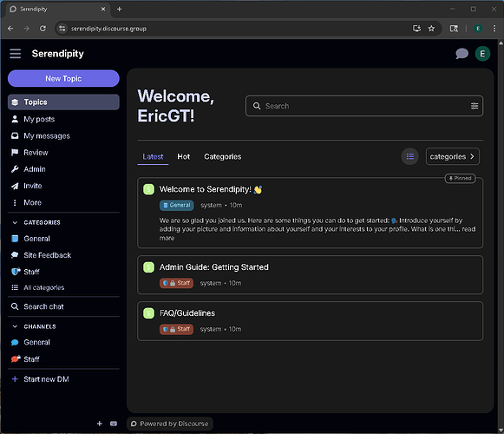
Task: Open the site information icon in address bar
Action: (62, 29)
